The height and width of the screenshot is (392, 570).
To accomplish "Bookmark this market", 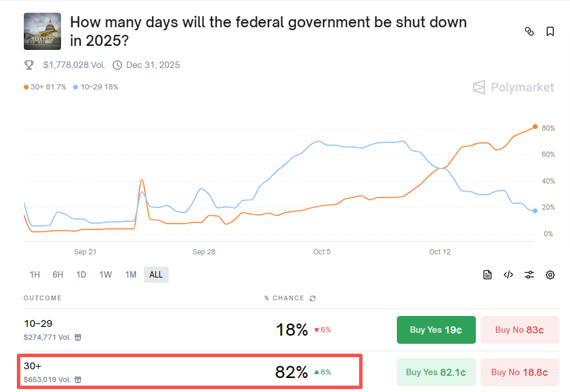I will (x=550, y=31).
